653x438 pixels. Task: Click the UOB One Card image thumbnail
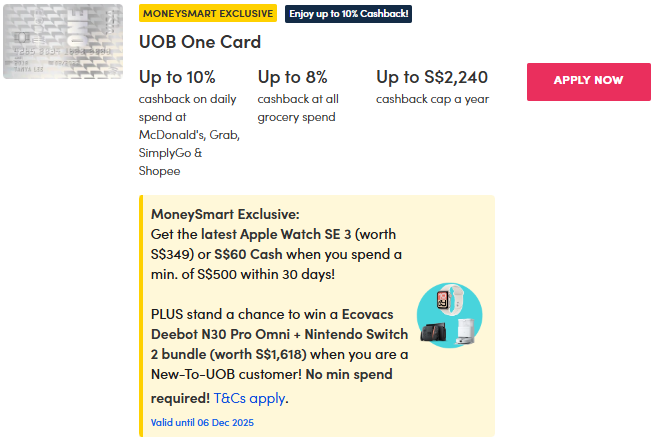(62, 40)
